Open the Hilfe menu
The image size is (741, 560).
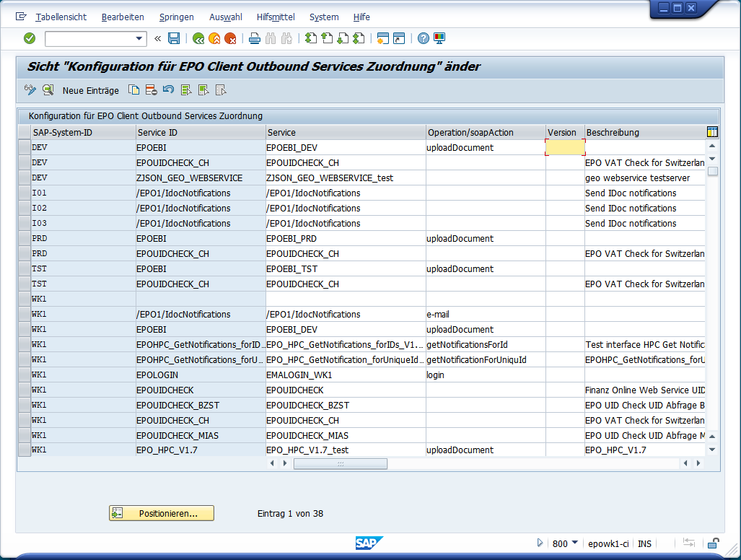(x=361, y=17)
